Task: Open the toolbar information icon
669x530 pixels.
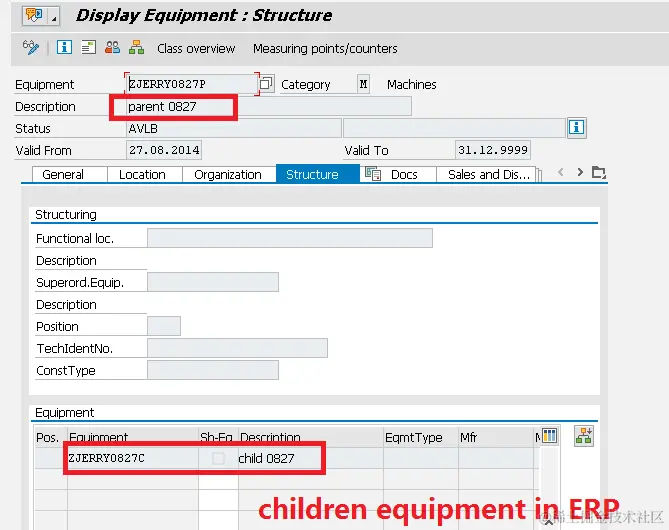Action: point(64,47)
